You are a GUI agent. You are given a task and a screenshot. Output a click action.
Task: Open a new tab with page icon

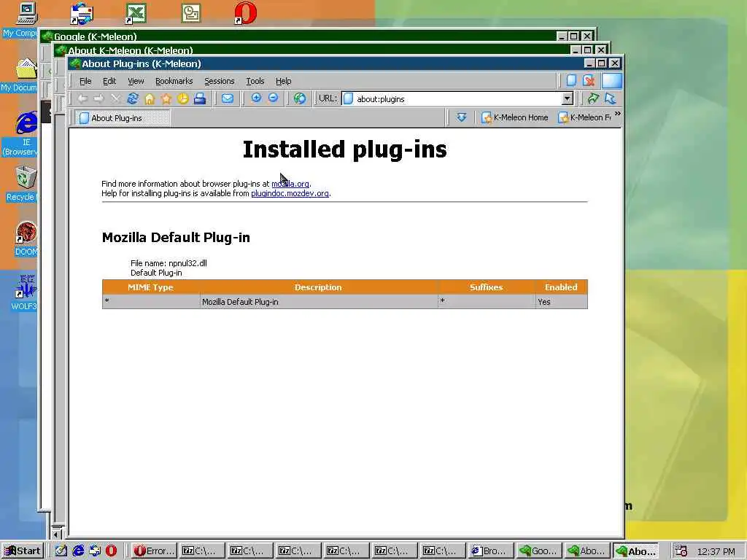click(x=571, y=80)
